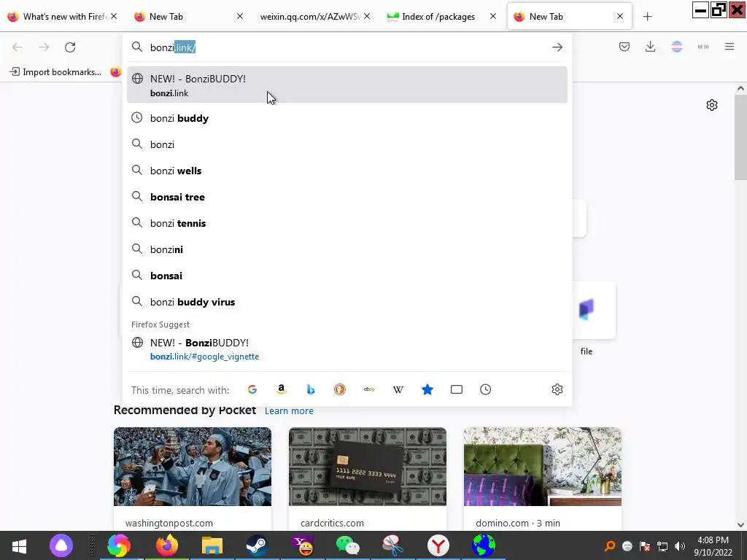The width and height of the screenshot is (747, 560).
Task: Reload the current page
Action: [70, 47]
